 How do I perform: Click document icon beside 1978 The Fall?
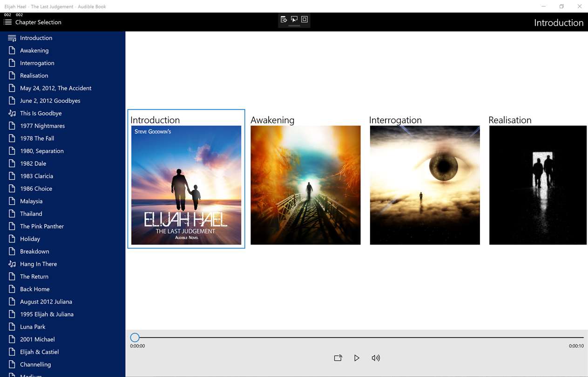12,138
